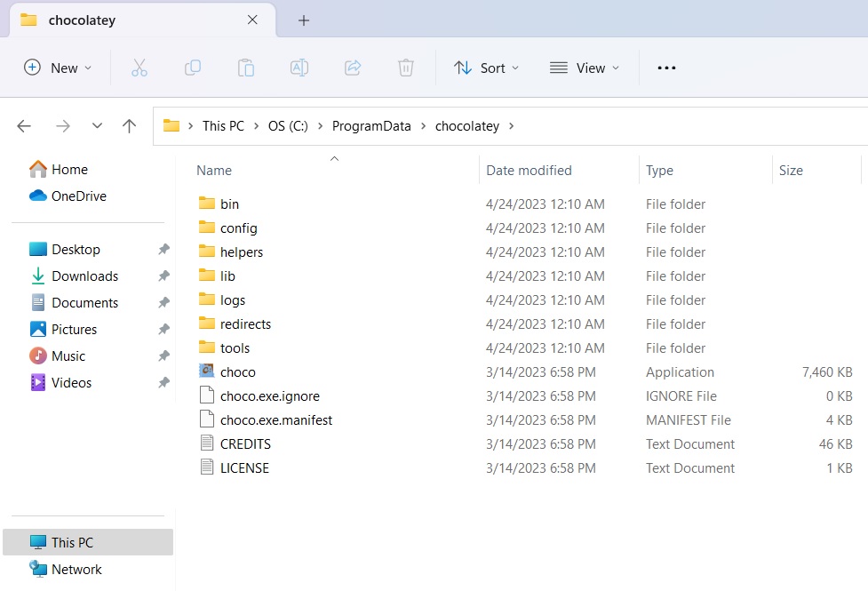Click the Share icon
The image size is (868, 591).
[x=352, y=67]
